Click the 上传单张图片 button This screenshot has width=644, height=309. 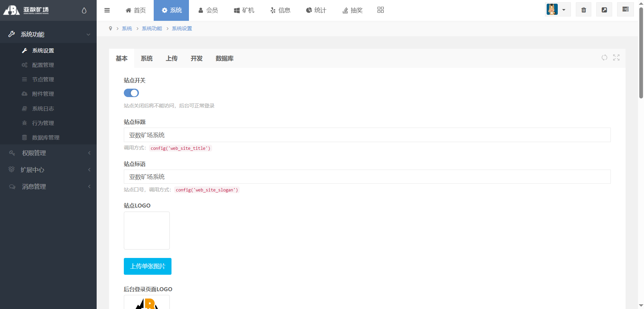coord(148,266)
